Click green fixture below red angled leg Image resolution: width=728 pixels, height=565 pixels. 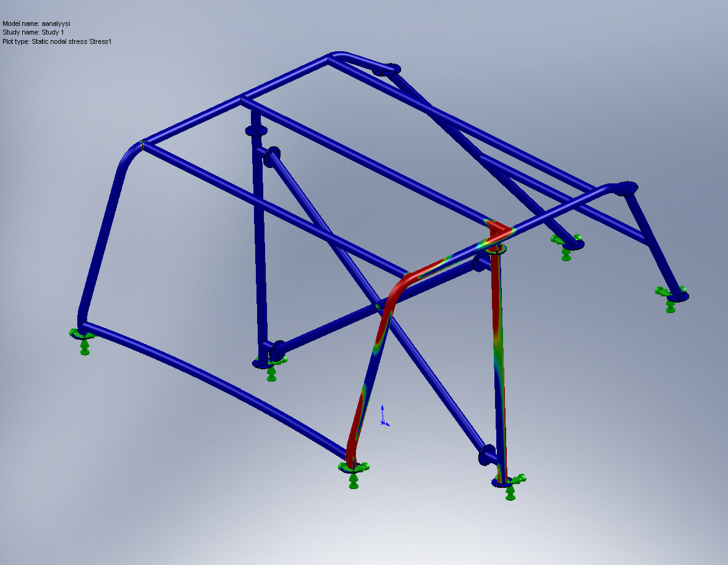point(353,474)
